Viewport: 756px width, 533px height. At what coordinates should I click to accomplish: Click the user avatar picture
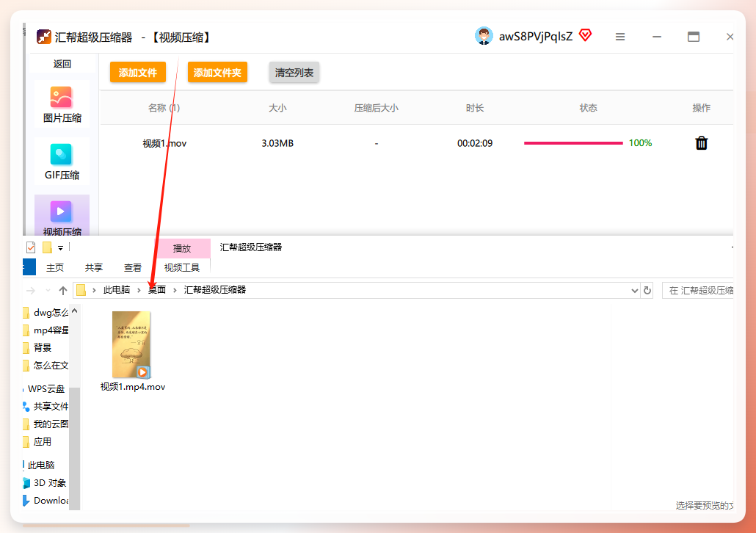(484, 36)
